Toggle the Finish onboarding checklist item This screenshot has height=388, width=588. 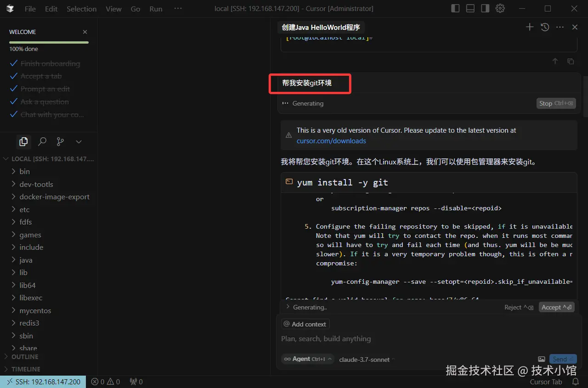45,63
